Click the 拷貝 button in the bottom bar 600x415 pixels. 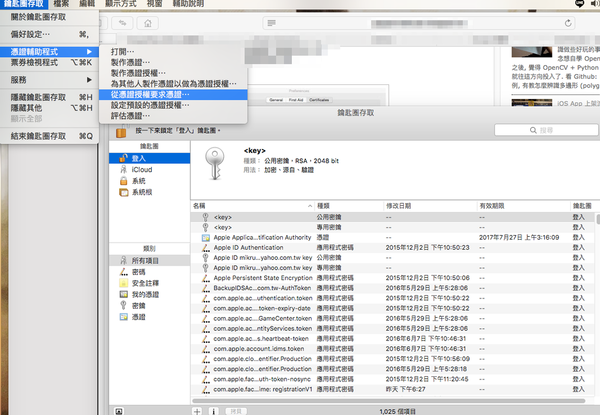pyautogui.click(x=236, y=411)
